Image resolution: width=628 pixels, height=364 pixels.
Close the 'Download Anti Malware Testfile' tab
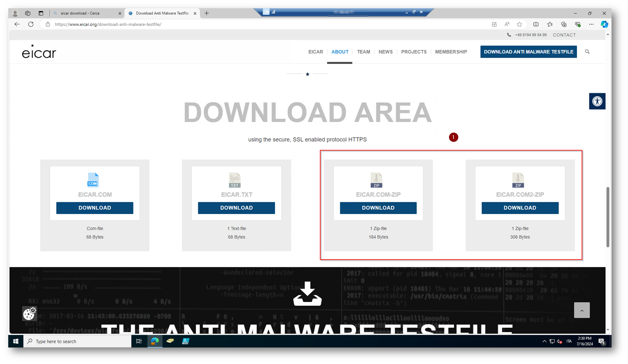195,13
